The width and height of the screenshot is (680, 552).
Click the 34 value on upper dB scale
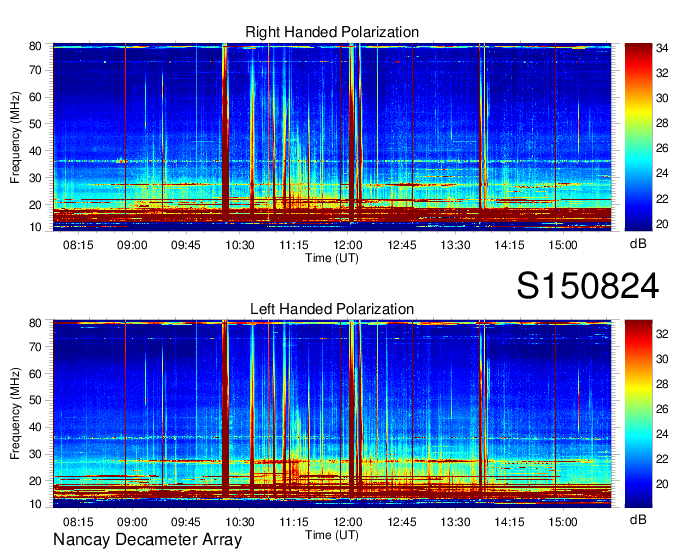point(662,48)
